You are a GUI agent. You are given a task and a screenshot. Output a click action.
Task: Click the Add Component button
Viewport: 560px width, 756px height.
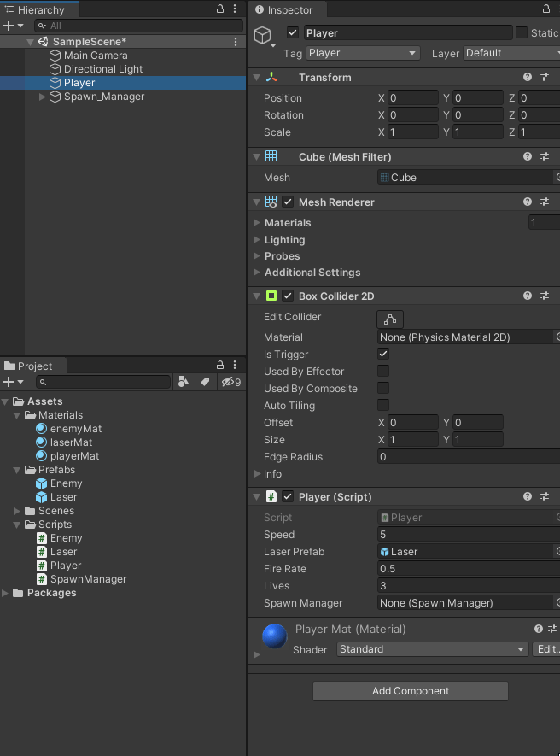point(411,691)
